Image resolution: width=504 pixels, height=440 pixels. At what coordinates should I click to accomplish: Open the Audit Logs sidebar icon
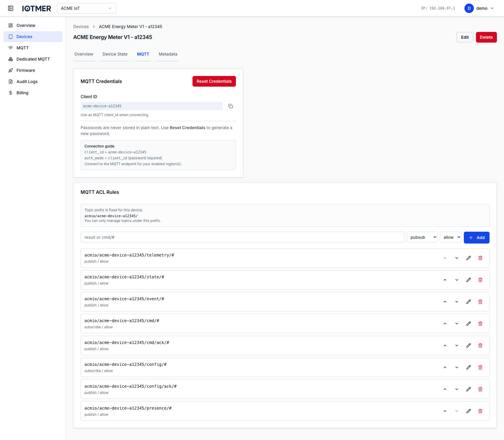click(x=11, y=82)
